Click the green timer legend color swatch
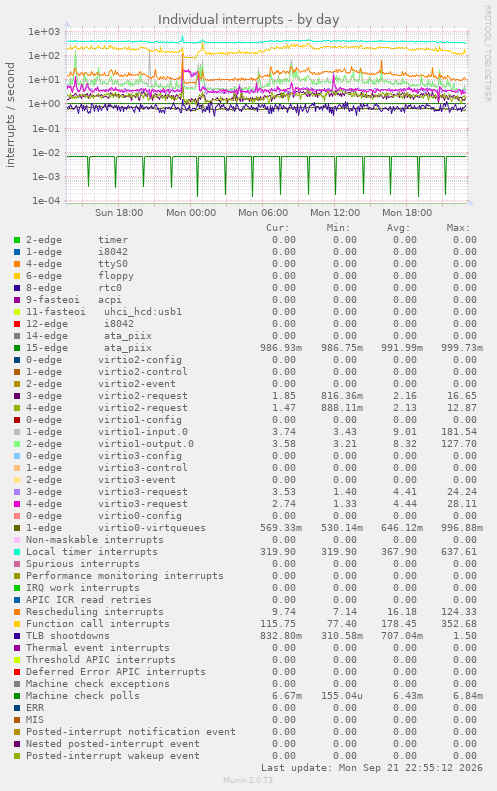 tap(17, 240)
